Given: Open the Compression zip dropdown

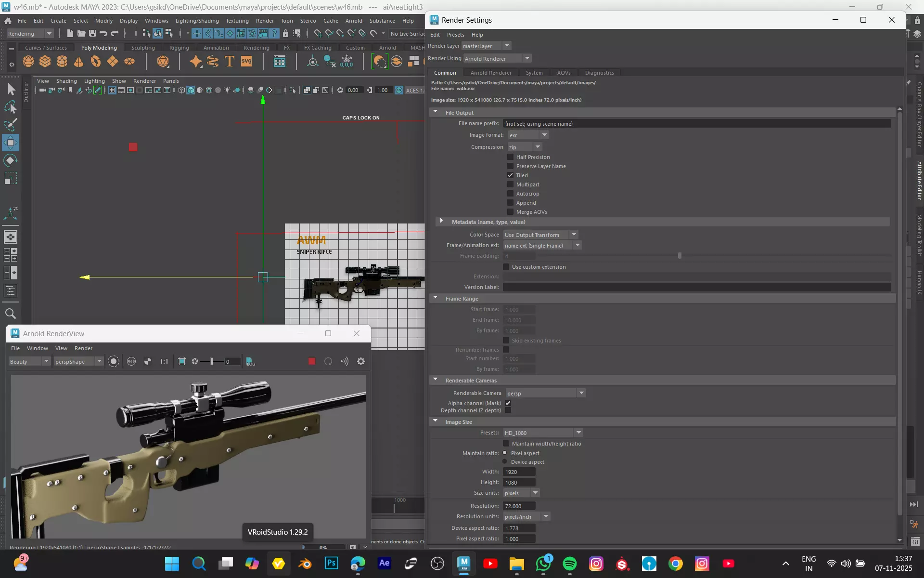Looking at the screenshot, I should click(x=525, y=147).
